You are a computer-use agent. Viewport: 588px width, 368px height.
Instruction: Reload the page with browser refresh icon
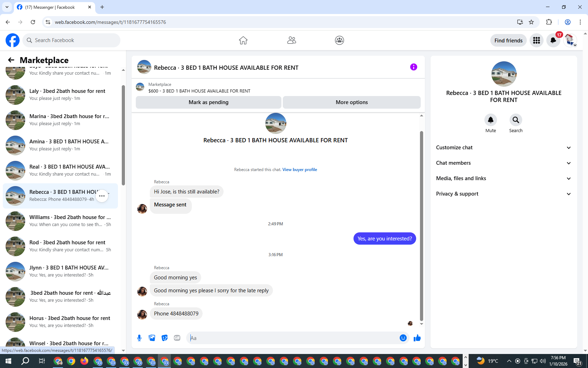33,22
